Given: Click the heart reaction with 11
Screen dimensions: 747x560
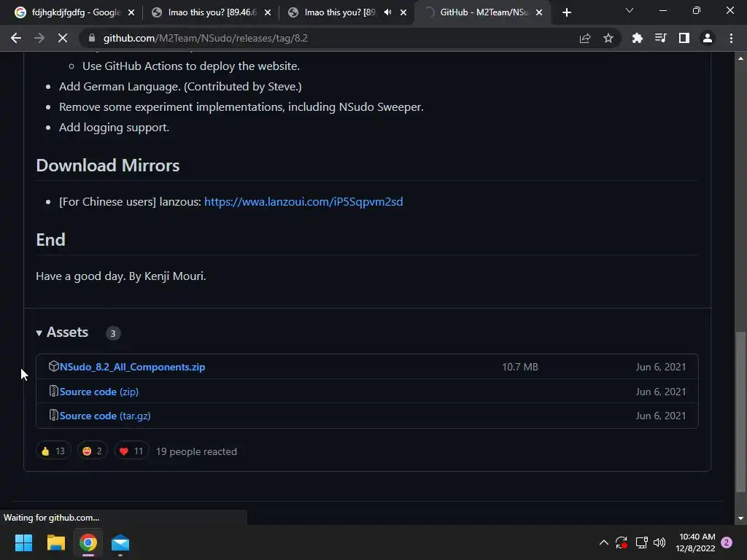Looking at the screenshot, I should click(131, 451).
